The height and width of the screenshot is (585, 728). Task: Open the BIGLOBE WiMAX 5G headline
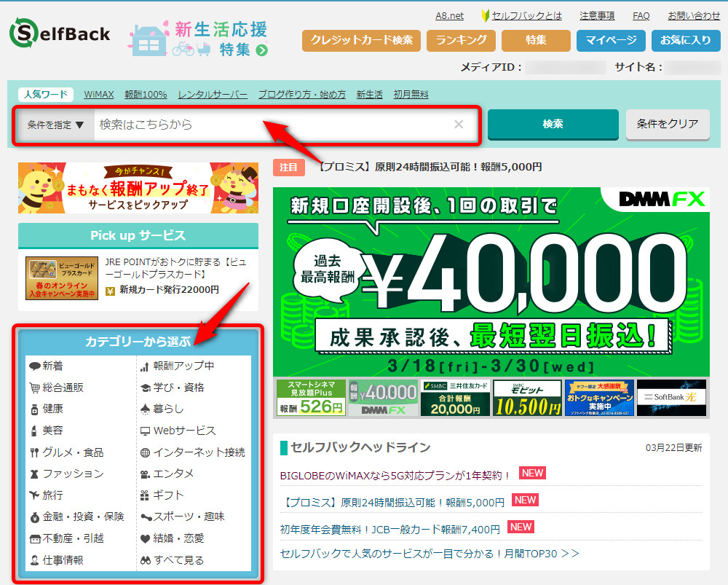395,476
